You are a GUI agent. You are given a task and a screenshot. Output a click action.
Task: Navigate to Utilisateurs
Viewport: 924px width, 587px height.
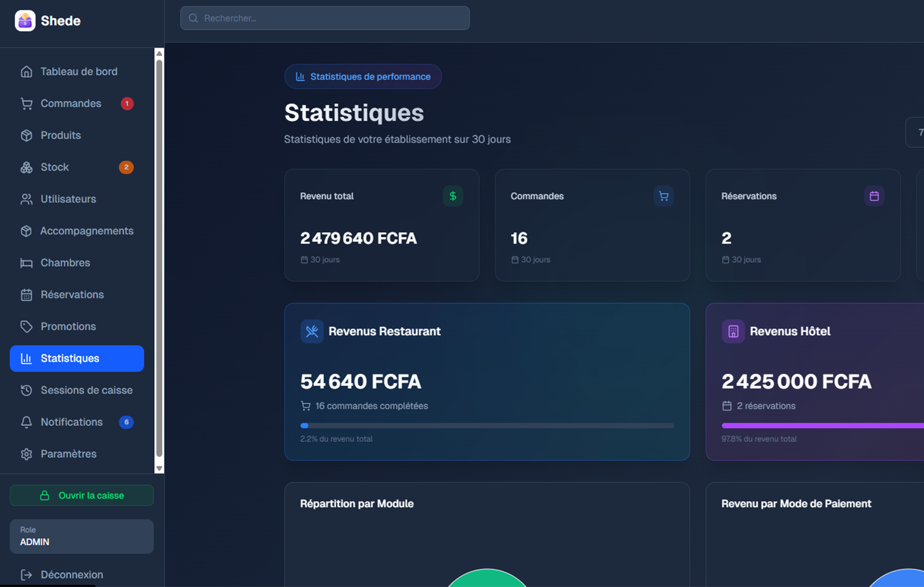[77, 199]
